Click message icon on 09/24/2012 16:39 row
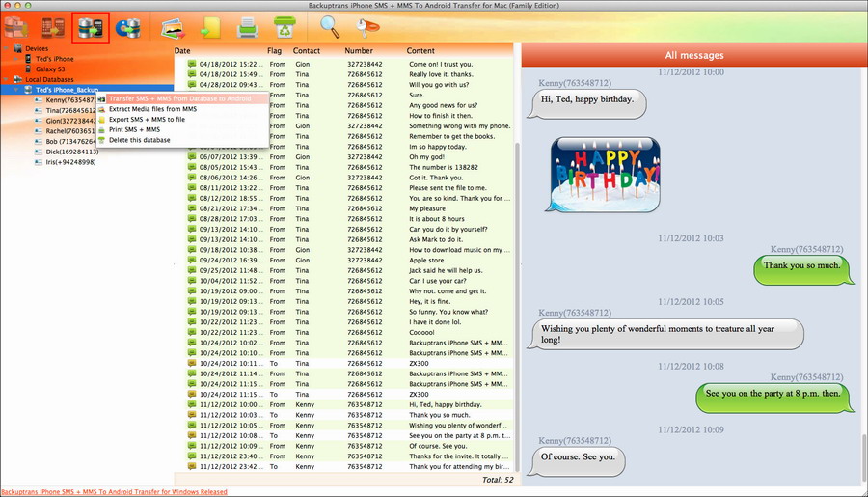 [192, 261]
